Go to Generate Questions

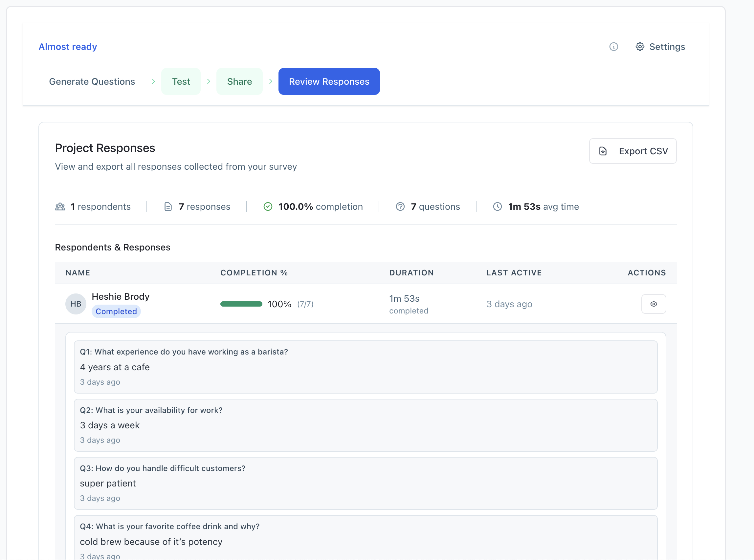tap(92, 81)
